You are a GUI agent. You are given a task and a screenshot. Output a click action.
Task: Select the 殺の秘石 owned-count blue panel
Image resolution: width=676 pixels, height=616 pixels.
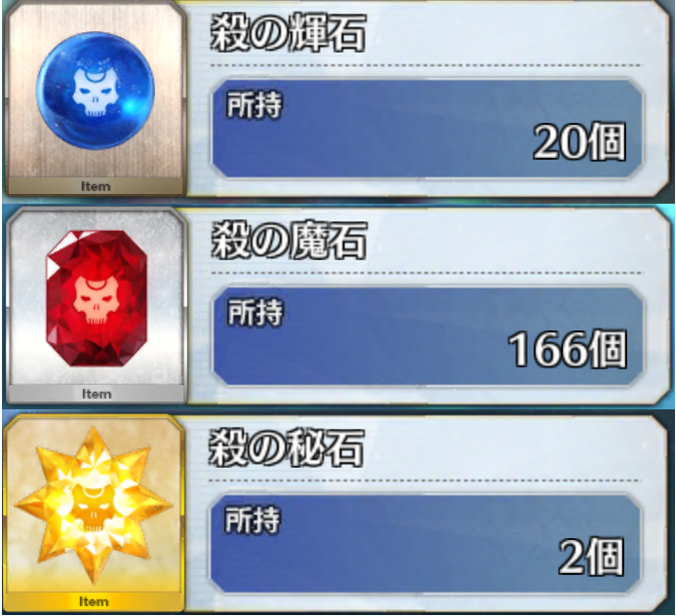point(425,544)
